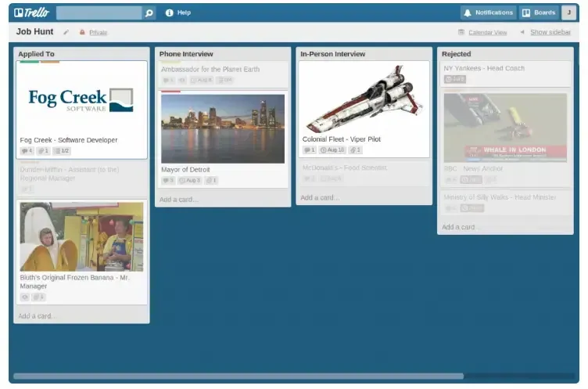Click due date badge on NY Yankees card

click(455, 79)
